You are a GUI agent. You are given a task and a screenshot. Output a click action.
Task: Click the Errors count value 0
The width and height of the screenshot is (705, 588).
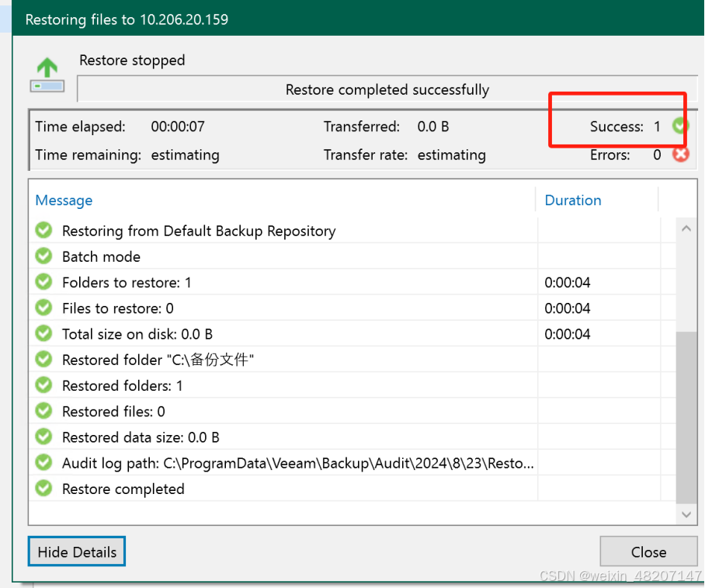657,155
